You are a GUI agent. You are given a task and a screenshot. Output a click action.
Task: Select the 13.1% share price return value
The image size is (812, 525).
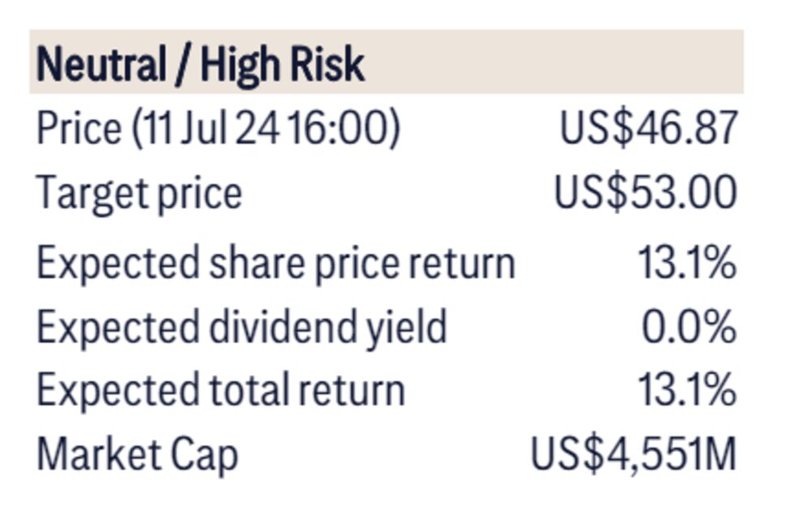point(687,263)
